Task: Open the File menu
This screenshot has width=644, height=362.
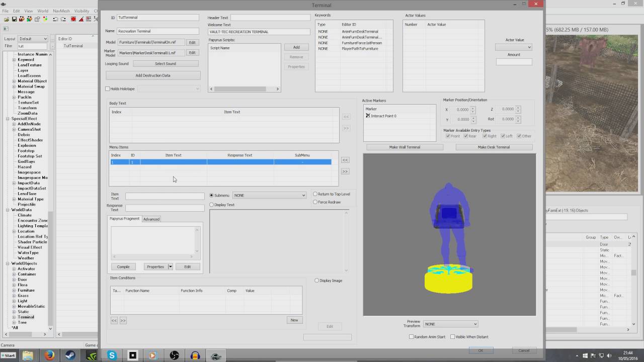Action: tap(5, 11)
